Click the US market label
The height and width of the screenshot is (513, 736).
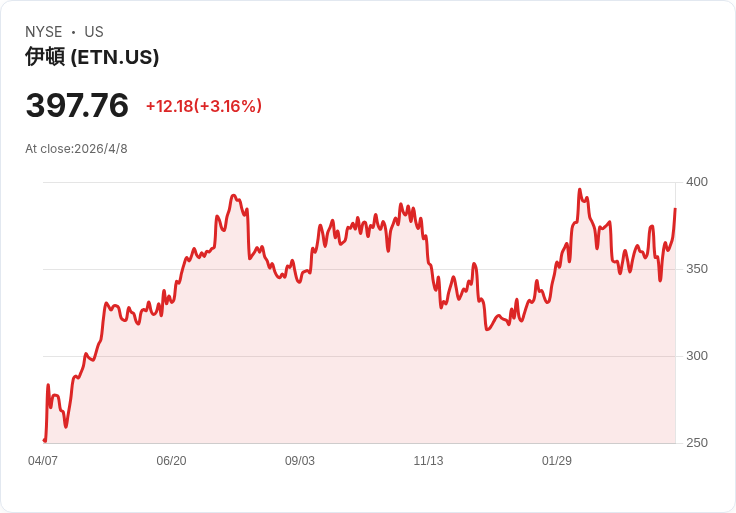click(94, 32)
